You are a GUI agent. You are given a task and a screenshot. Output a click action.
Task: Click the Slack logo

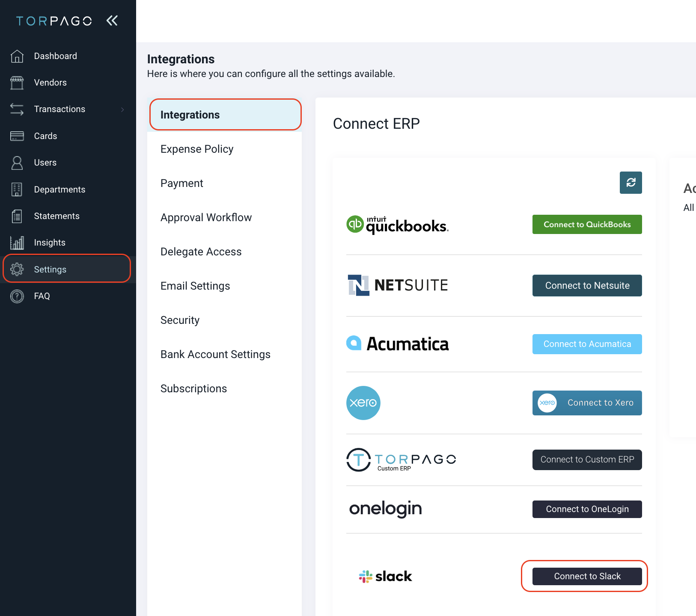pos(385,576)
